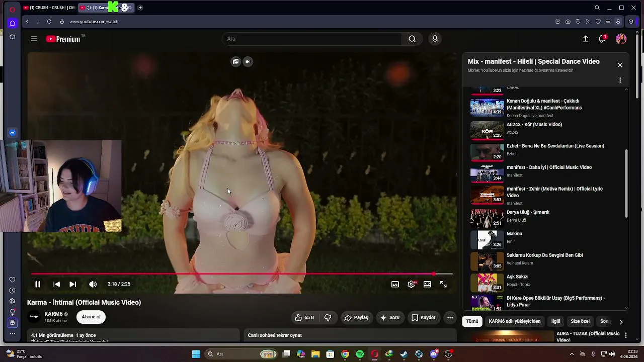The height and width of the screenshot is (362, 644).
Task: Play Saklama Korkup Da Sevgini Ben Gibi
Action: 544,255
